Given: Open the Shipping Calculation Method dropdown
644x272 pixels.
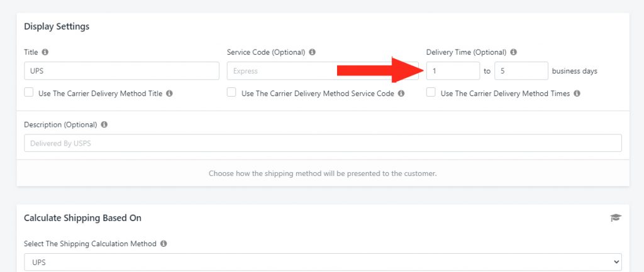Looking at the screenshot, I should [323, 262].
